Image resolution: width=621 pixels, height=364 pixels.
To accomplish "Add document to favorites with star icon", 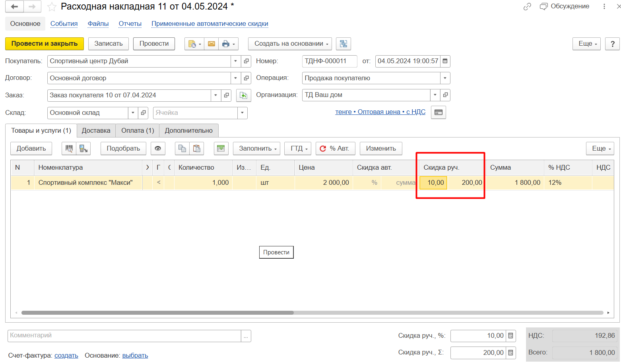I will (x=52, y=7).
